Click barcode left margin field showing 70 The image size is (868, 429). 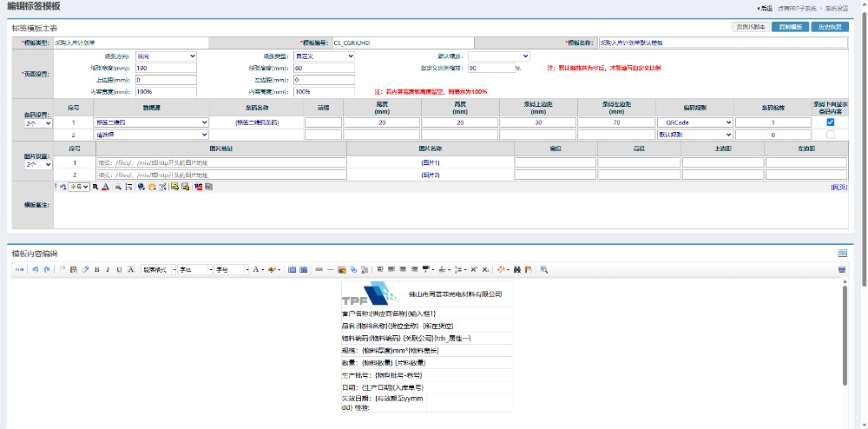pos(616,122)
